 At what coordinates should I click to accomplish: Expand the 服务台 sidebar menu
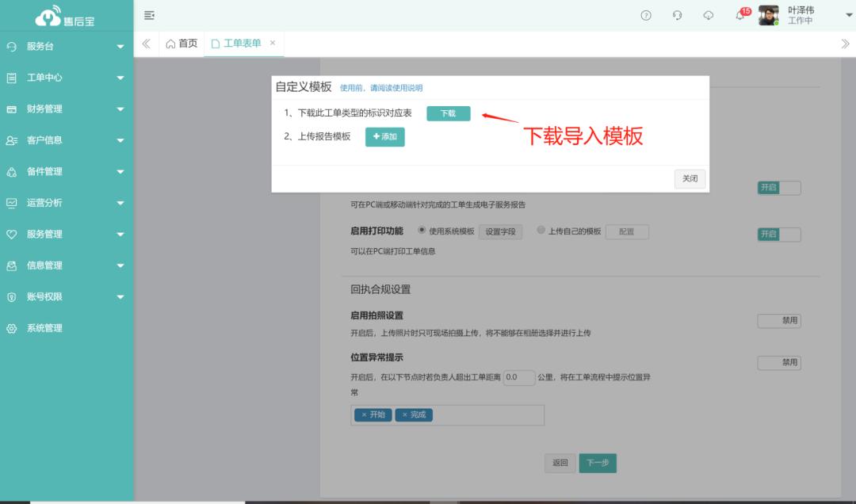[67, 47]
